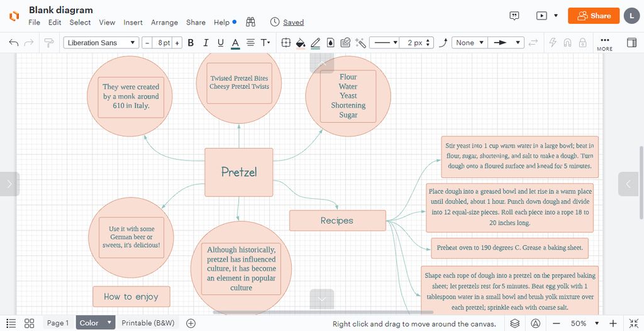
Task: Open start arrow None dropdown
Action: click(469, 43)
